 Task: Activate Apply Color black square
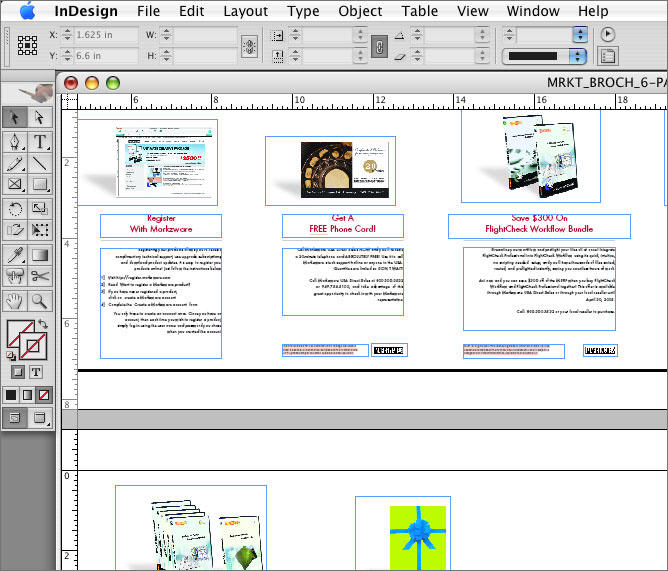point(11,395)
